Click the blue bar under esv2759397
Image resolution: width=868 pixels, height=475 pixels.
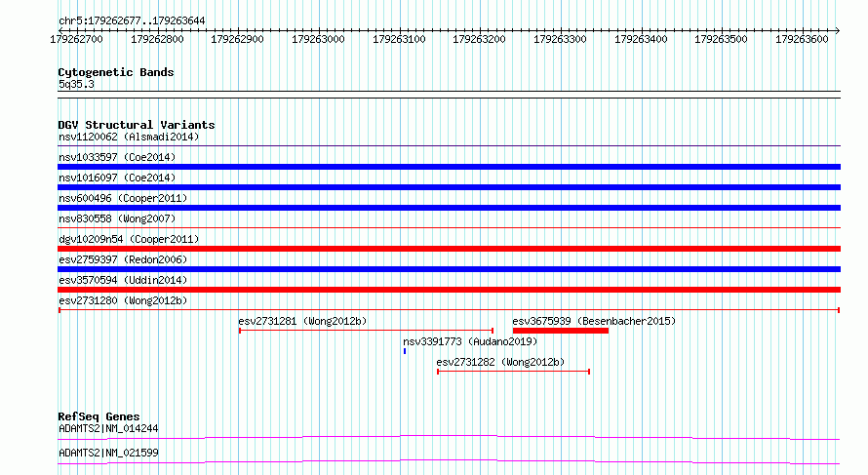(x=449, y=269)
